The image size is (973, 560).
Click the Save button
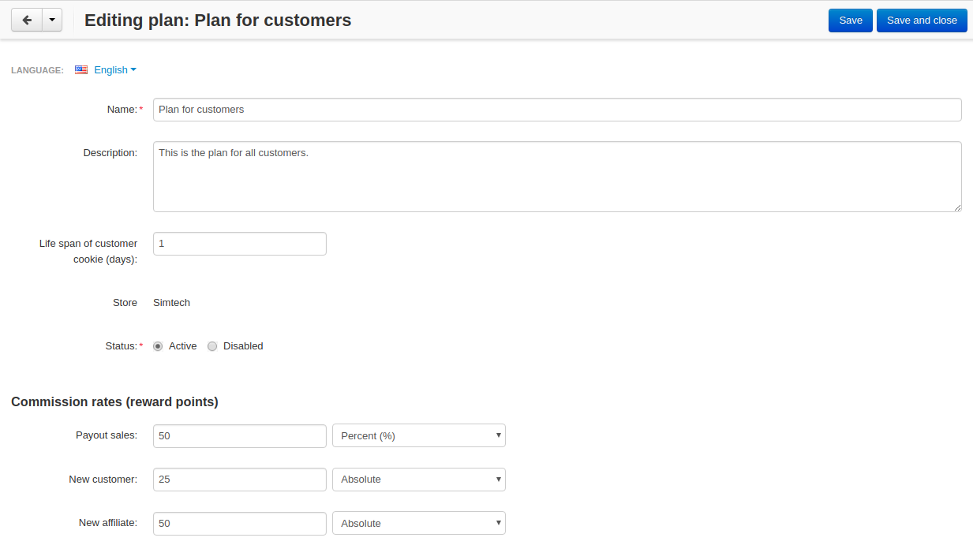click(x=851, y=21)
